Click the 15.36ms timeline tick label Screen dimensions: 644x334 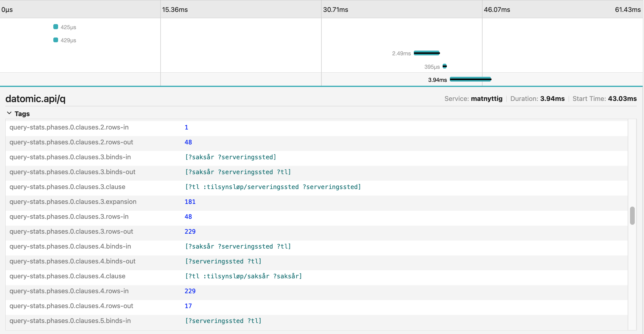coord(175,10)
